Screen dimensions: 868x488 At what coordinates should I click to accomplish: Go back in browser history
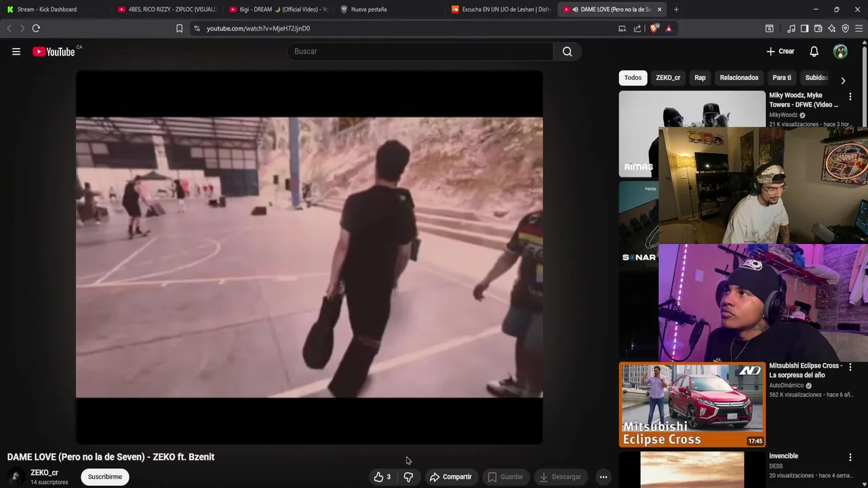tap(9, 28)
